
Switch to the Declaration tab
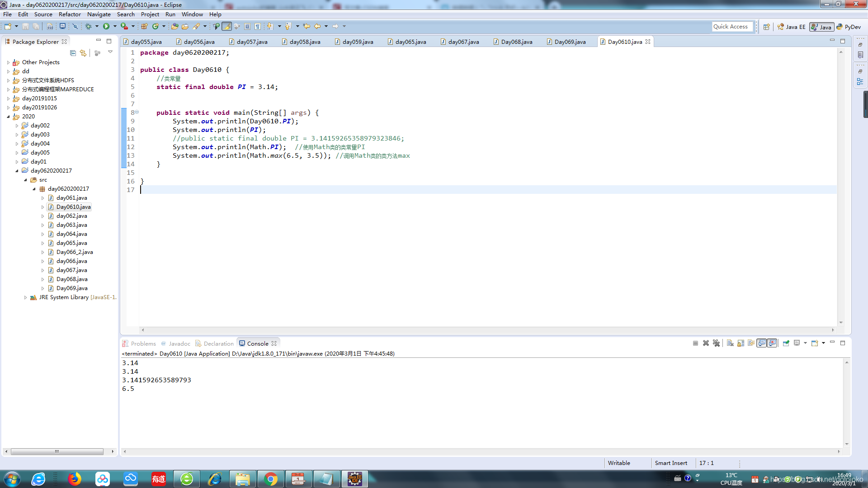[215, 343]
